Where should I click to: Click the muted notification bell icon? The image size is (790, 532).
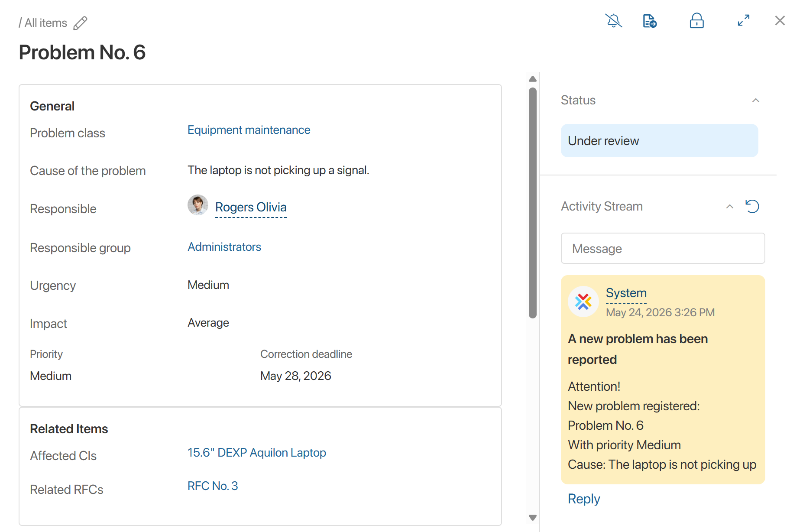613,20
